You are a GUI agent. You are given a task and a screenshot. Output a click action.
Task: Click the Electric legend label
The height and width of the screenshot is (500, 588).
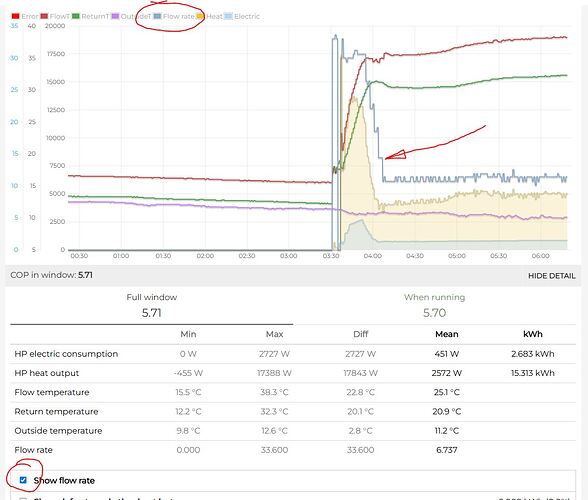[x=247, y=16]
